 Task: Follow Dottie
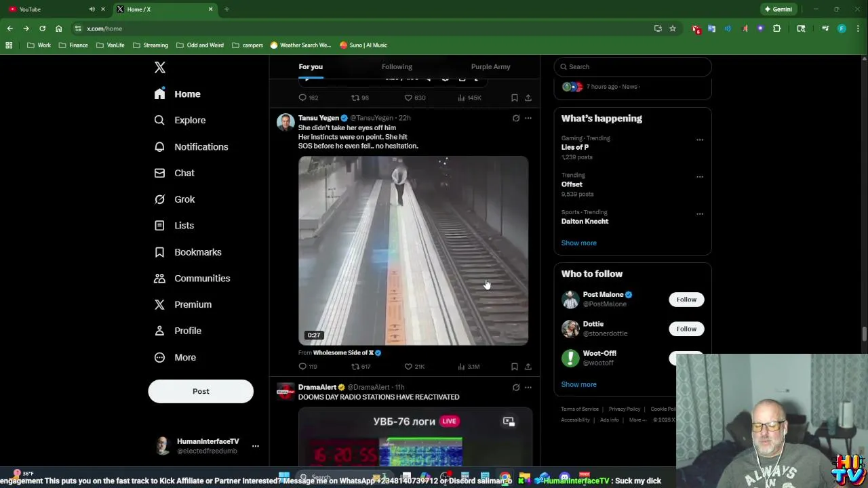coord(686,329)
